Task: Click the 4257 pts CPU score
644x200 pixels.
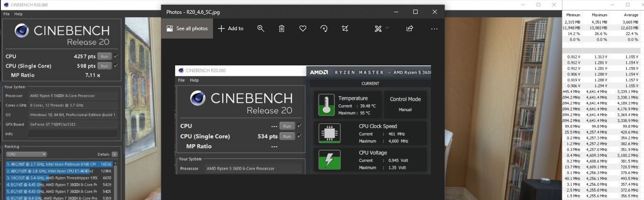Action: click(85, 56)
